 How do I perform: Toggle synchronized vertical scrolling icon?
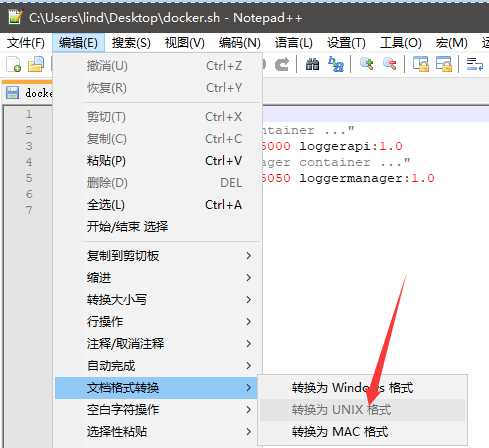click(421, 64)
